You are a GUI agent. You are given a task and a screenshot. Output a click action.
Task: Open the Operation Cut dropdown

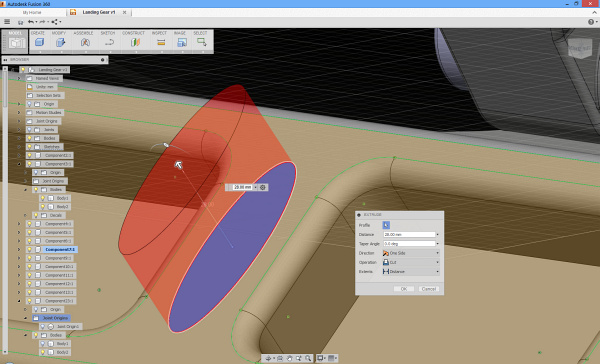(411, 262)
